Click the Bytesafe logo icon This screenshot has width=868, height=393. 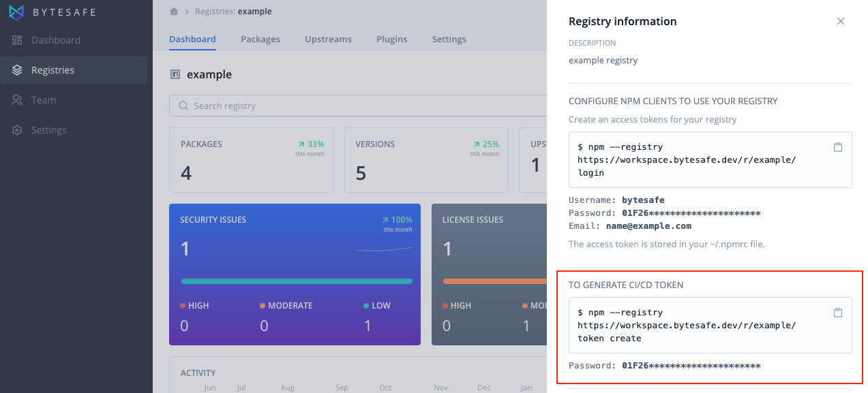[17, 12]
